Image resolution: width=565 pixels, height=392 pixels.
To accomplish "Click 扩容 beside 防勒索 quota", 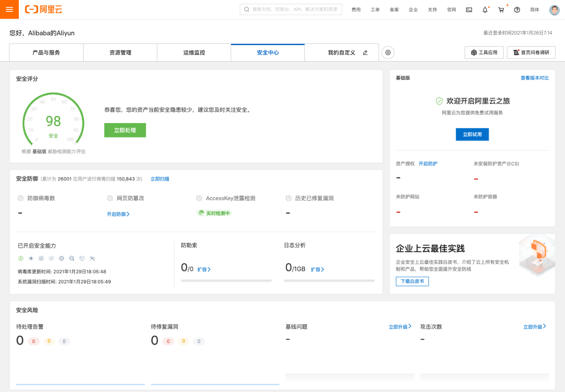I will tap(204, 270).
